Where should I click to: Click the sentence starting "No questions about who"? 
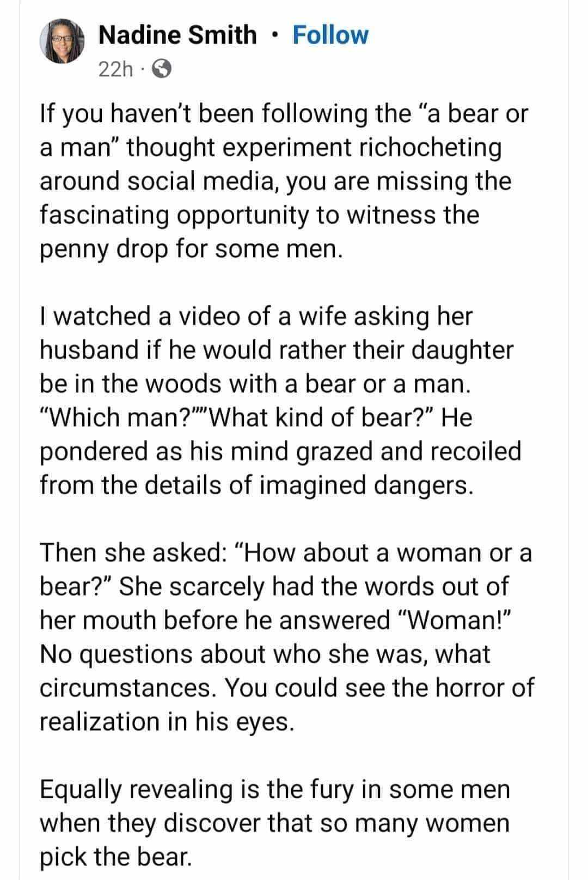point(287,671)
